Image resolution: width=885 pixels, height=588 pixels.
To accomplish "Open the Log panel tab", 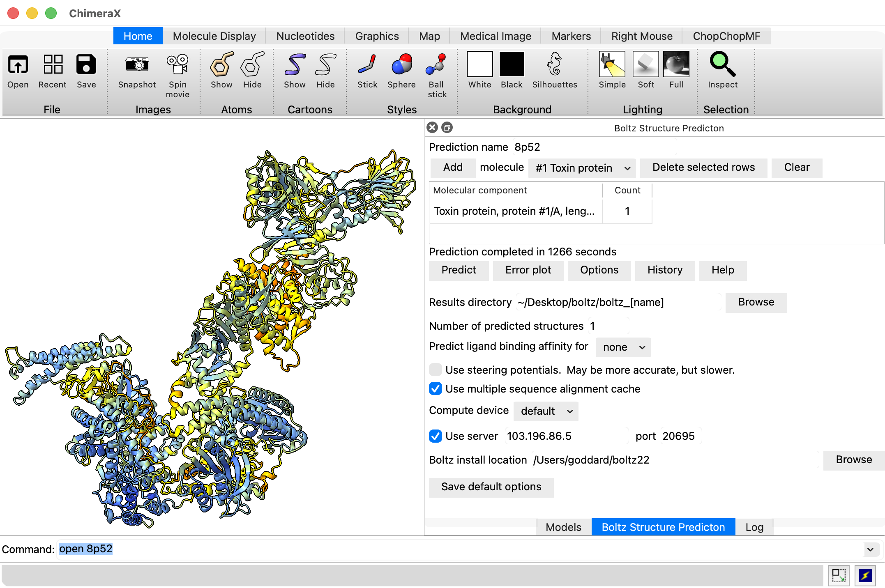I will [754, 527].
